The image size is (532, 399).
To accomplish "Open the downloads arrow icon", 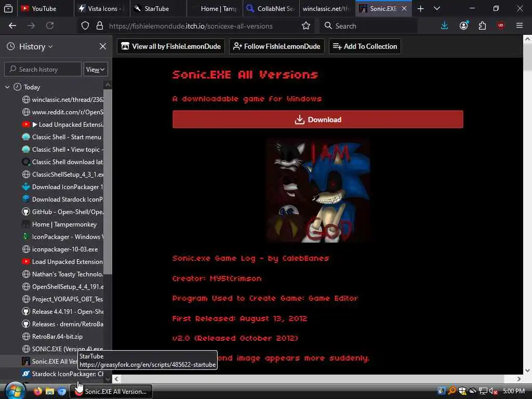I will click(444, 26).
